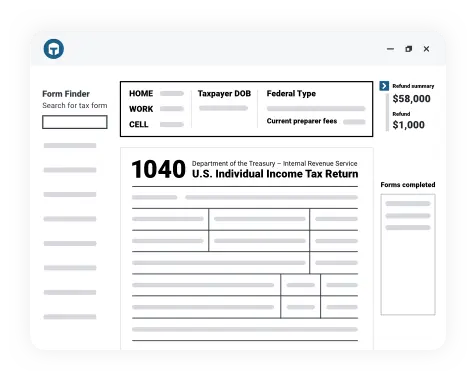Select the CELL phone field

tap(172, 124)
